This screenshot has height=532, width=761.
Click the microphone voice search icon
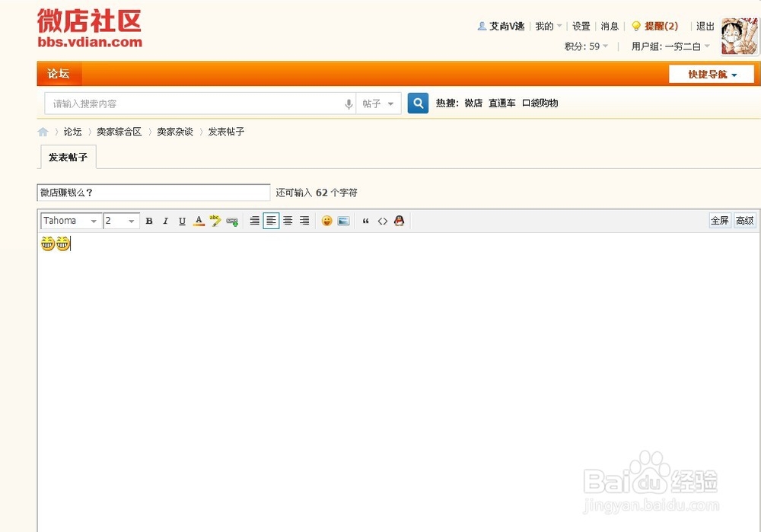pos(349,104)
